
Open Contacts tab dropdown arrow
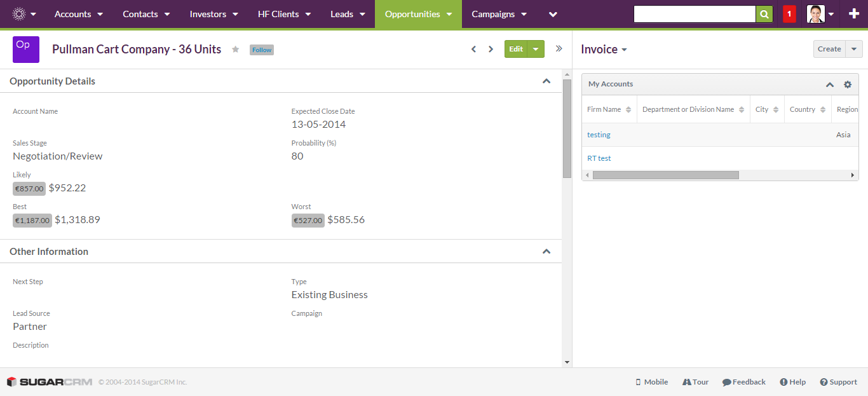pos(167,14)
